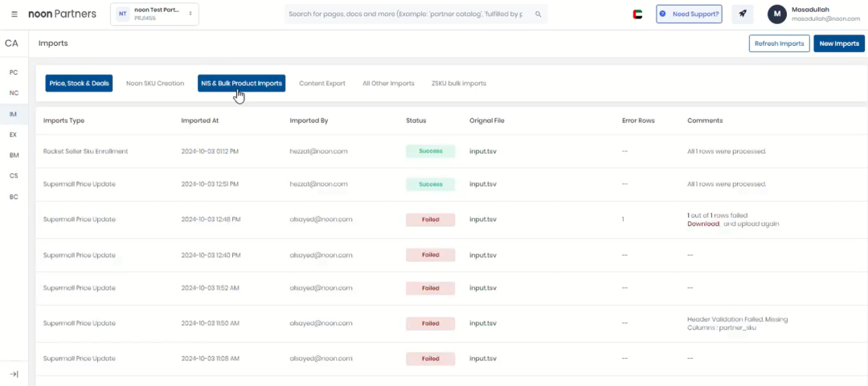Click the Imported At column header
Screen dimensions: 868x386
pos(199,121)
